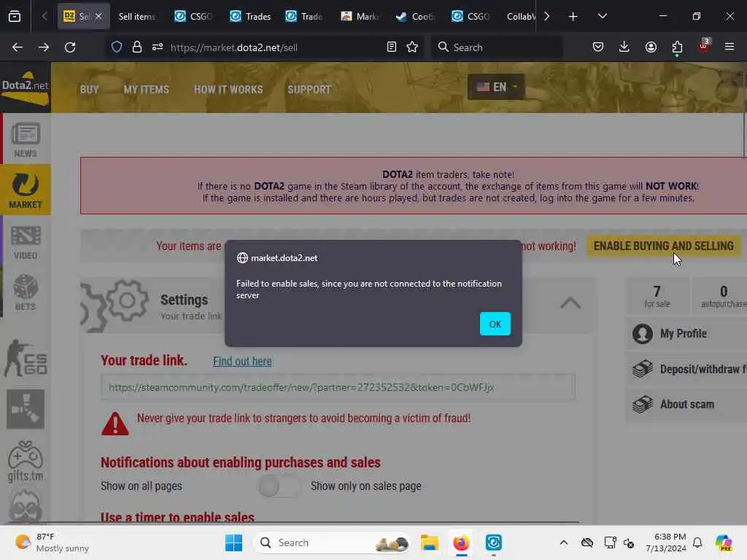Click the address bar URL

click(x=234, y=47)
